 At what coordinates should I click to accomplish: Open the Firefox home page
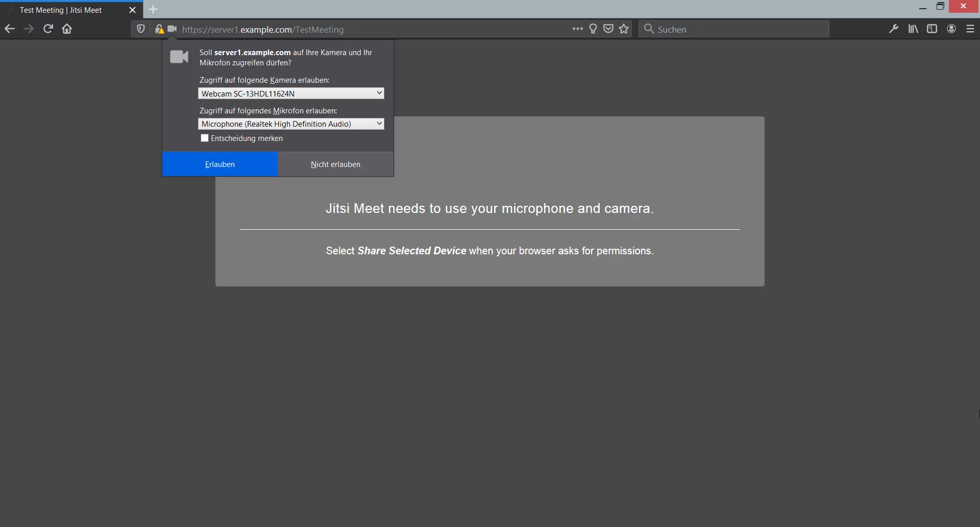tap(67, 29)
